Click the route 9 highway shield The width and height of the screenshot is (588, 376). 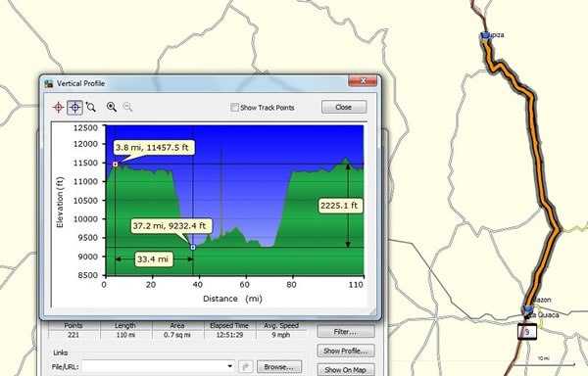pyautogui.click(x=527, y=332)
